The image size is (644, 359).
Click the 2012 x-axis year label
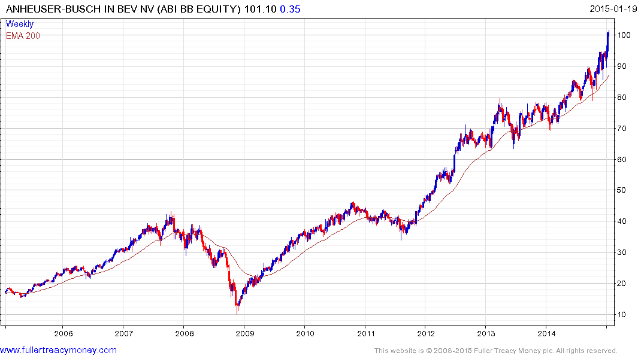click(x=426, y=333)
